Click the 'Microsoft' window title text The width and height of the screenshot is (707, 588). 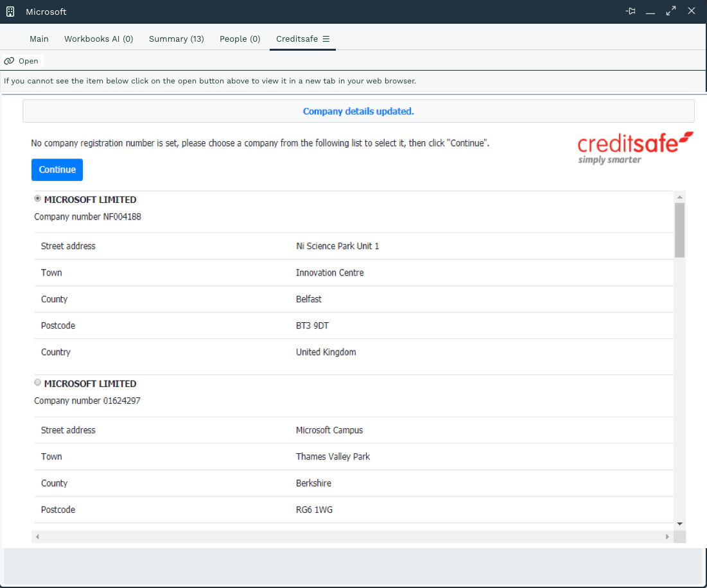[x=46, y=12]
